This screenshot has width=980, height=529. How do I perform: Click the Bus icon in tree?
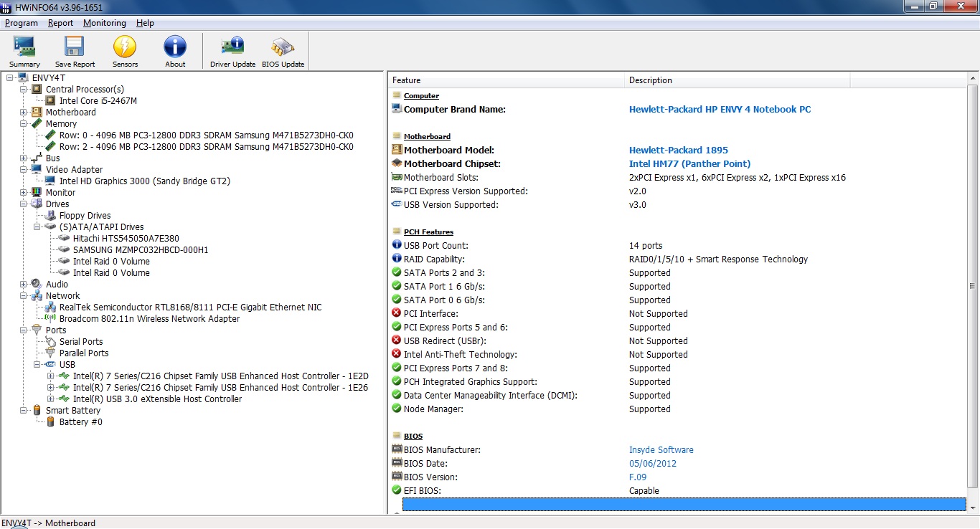(37, 158)
